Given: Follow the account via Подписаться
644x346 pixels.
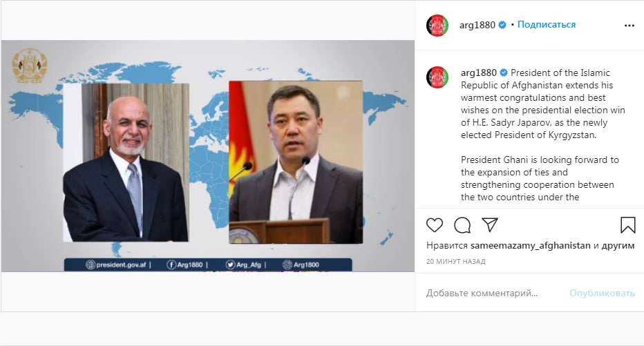Looking at the screenshot, I should pyautogui.click(x=547, y=25).
